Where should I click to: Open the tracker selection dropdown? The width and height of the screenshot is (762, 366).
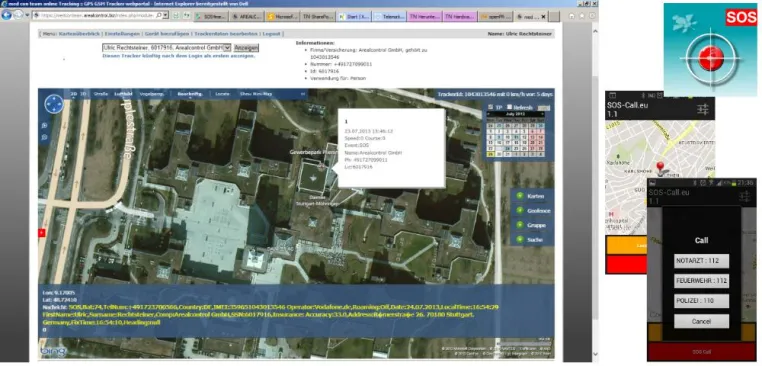(227, 48)
